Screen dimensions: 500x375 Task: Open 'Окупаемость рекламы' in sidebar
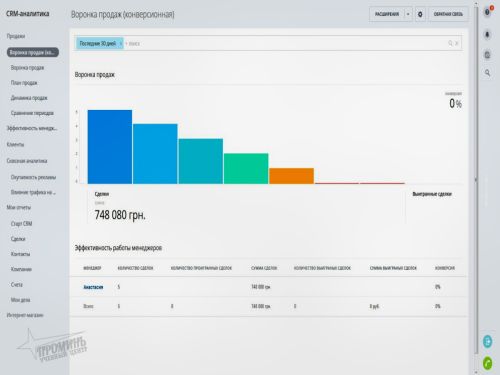33,177
